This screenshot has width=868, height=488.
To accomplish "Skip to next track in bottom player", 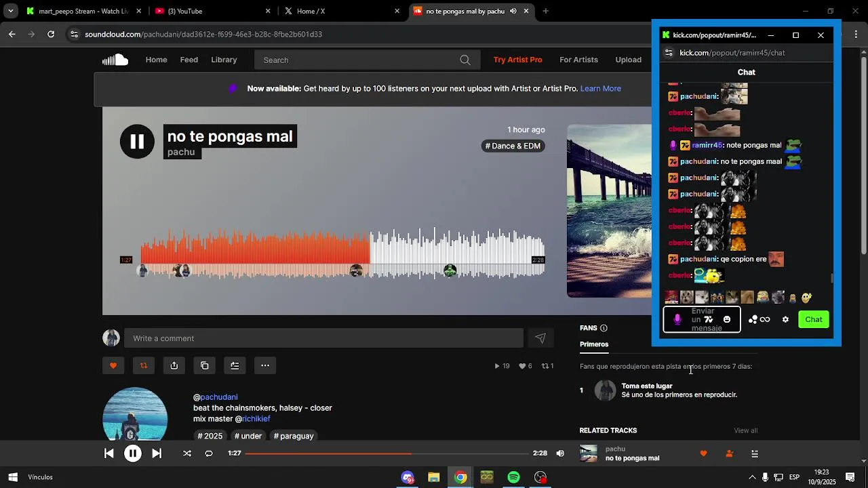I will tap(157, 453).
